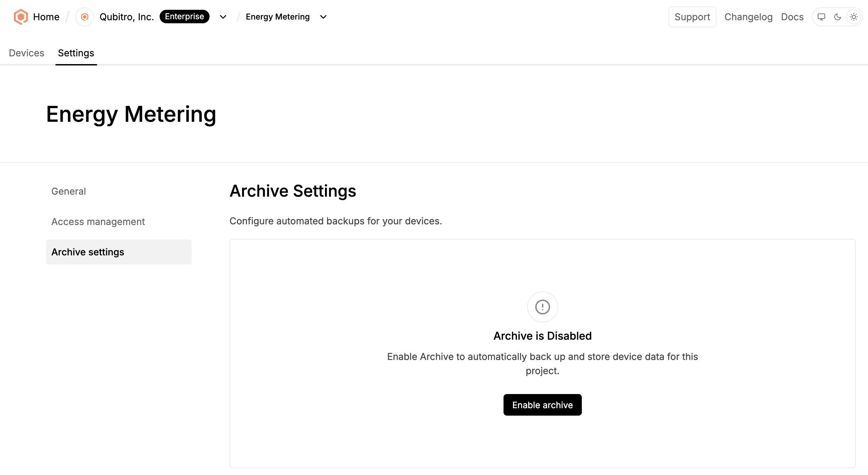Select the Settings tab

pos(76,53)
